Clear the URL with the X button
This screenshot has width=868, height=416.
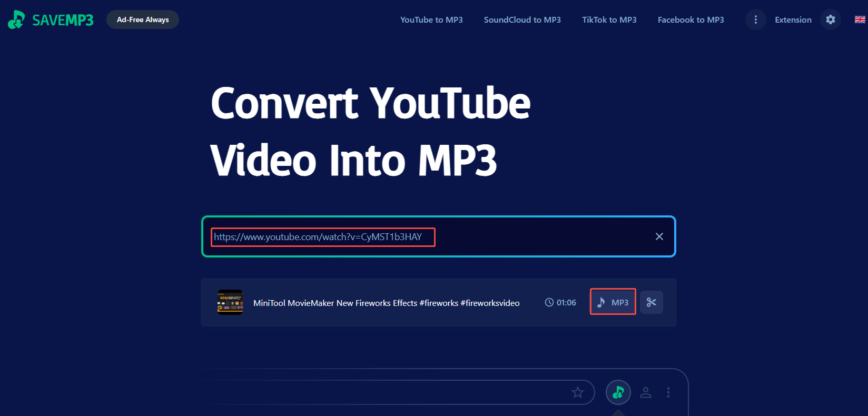[659, 236]
